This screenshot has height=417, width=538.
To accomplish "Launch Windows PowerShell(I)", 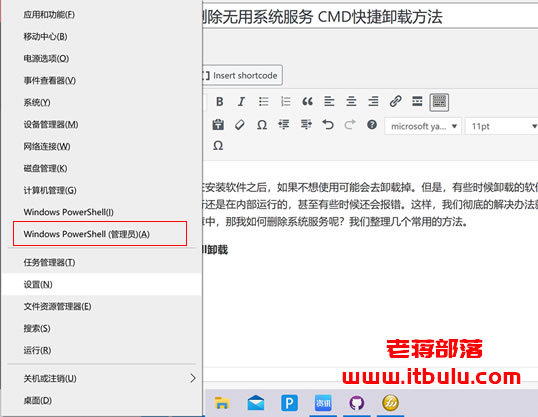I will tap(102, 212).
